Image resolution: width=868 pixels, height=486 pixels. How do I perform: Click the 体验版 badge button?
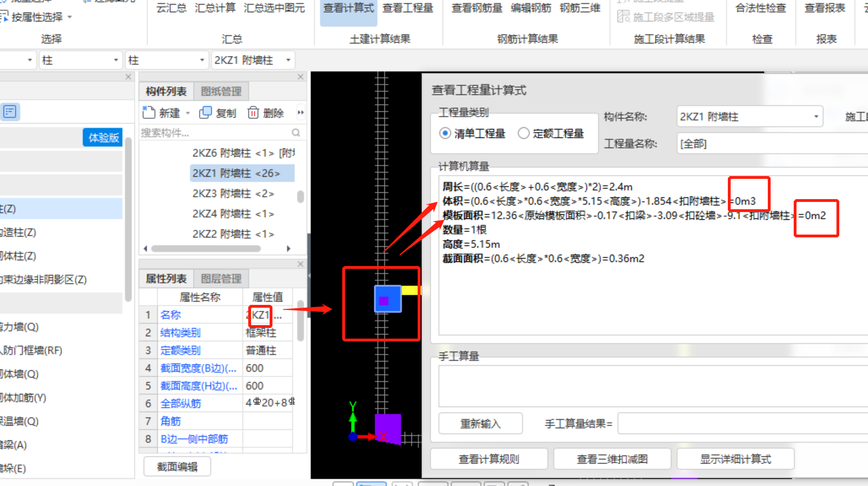point(103,137)
